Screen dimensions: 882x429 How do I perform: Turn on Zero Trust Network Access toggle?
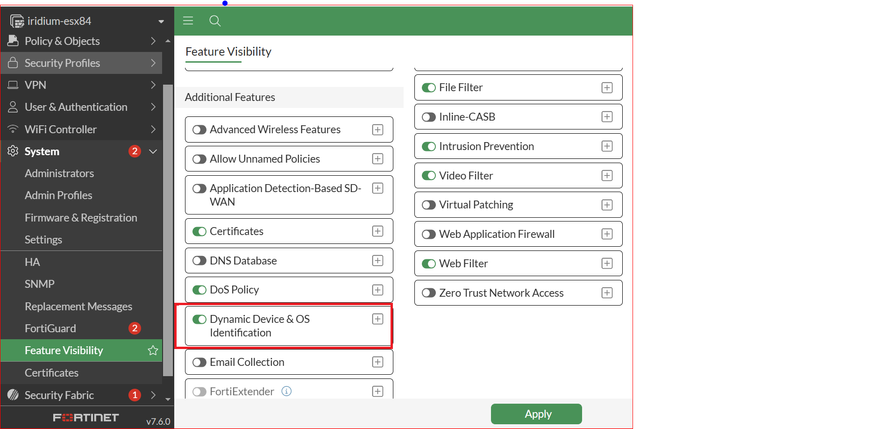click(x=429, y=293)
